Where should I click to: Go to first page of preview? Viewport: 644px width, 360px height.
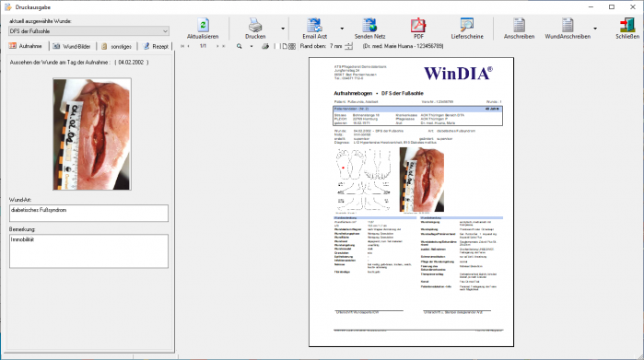coord(182,46)
